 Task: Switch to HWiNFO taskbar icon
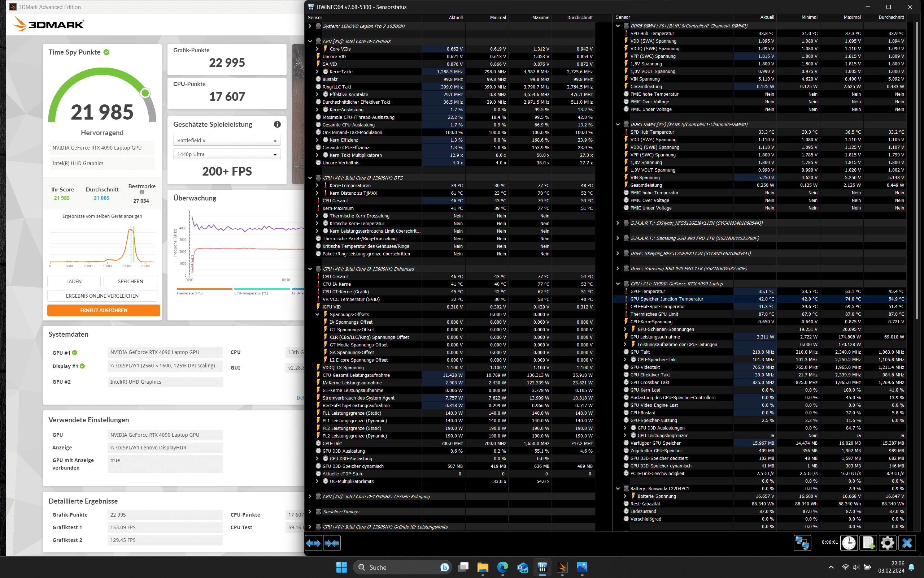pos(542,567)
